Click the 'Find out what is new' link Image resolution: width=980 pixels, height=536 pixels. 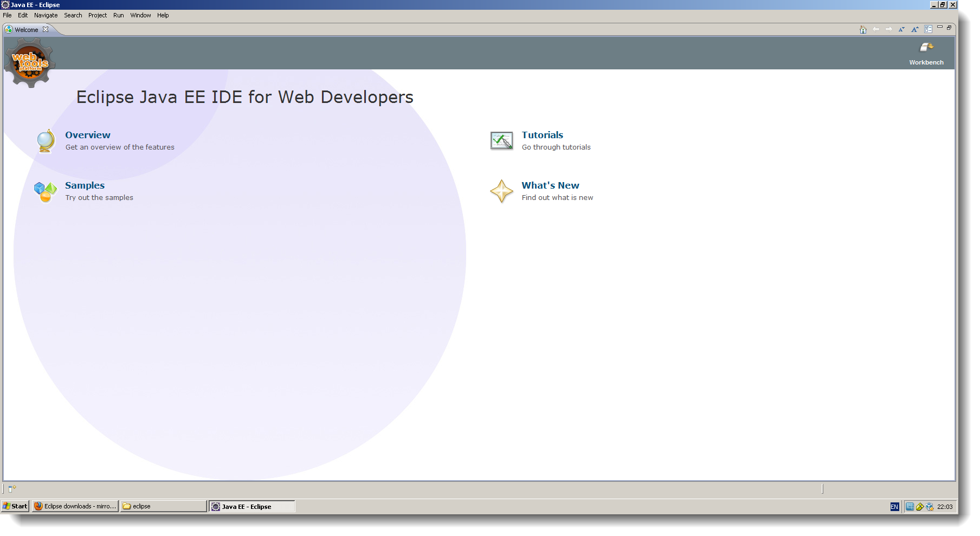pos(557,197)
